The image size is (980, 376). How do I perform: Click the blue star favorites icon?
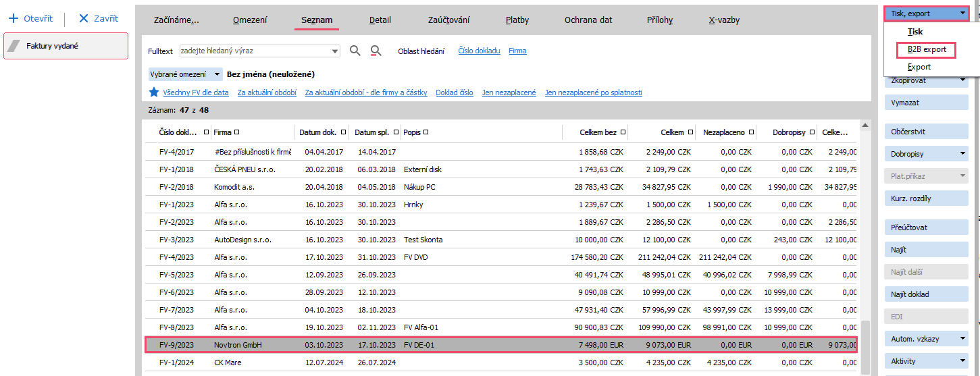click(x=153, y=92)
